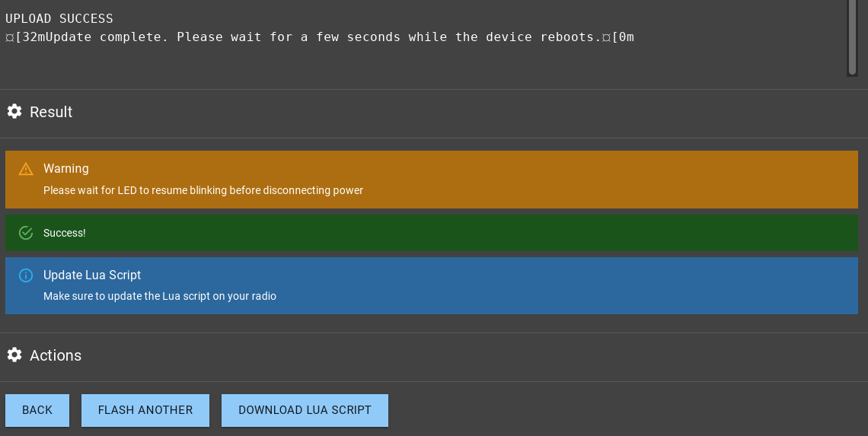The width and height of the screenshot is (868, 436).
Task: Download the Lua script
Action: click(305, 410)
